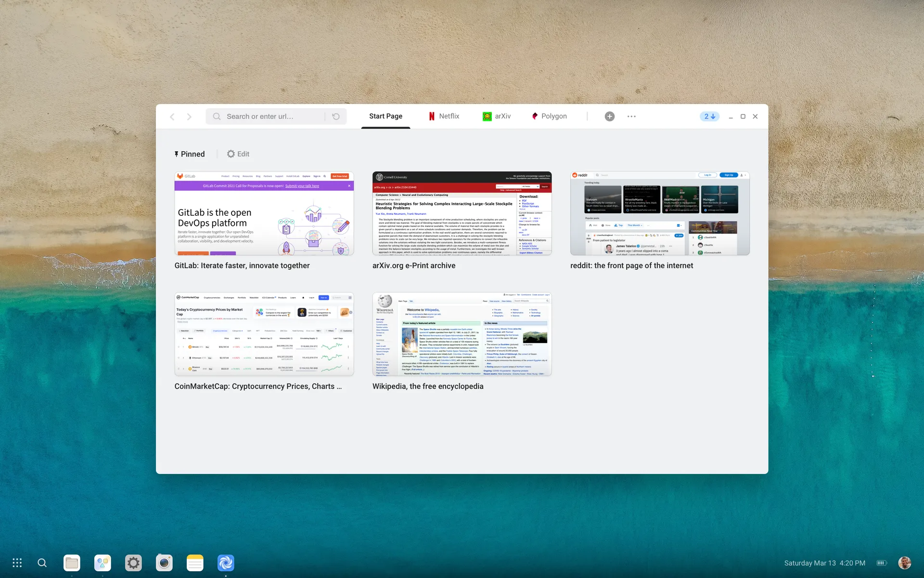
Task: Open downloads indicator showing 2
Action: (x=709, y=117)
